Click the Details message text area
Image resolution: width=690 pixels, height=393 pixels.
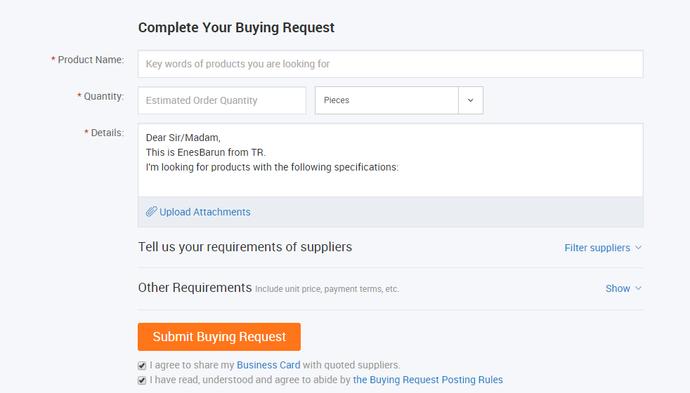390,160
